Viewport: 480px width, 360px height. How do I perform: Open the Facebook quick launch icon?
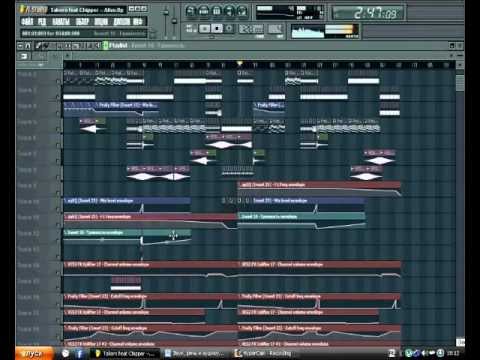[x=79, y=353]
